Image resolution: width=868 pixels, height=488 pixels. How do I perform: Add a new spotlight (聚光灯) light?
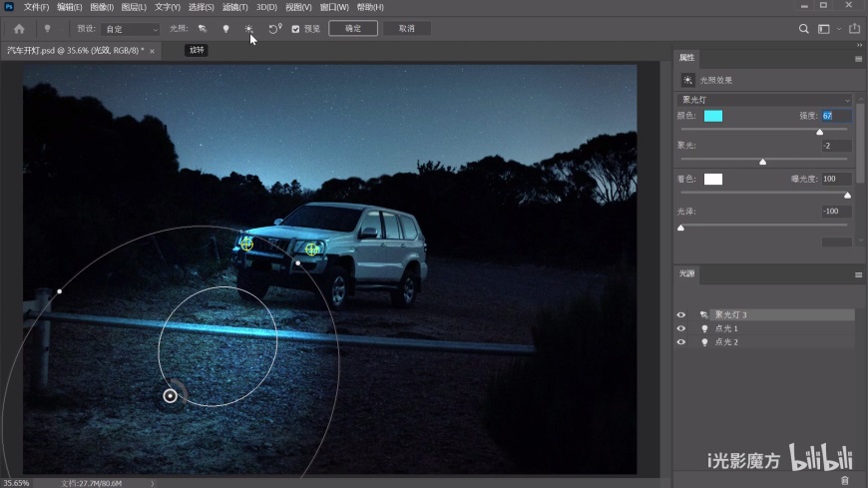click(203, 29)
